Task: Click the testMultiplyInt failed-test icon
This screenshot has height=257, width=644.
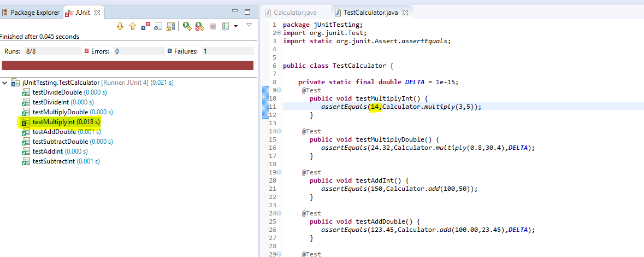Action: point(26,122)
